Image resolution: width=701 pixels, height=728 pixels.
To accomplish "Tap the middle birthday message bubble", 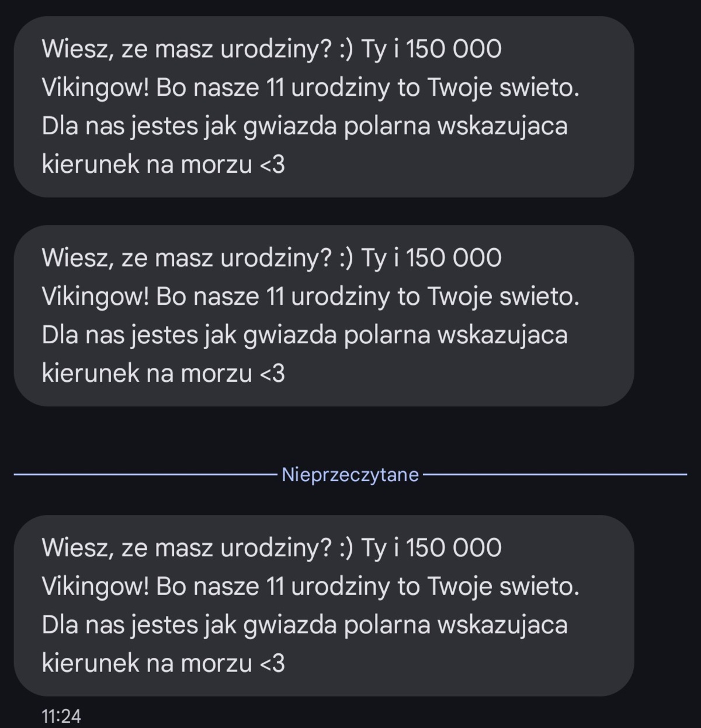I will (x=324, y=316).
